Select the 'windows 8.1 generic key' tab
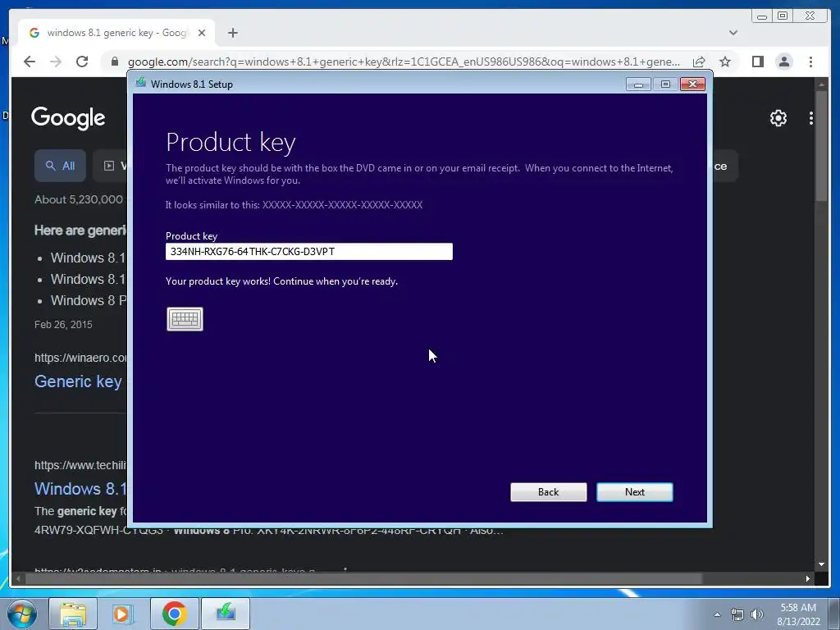The width and height of the screenshot is (840, 630). pyautogui.click(x=116, y=33)
